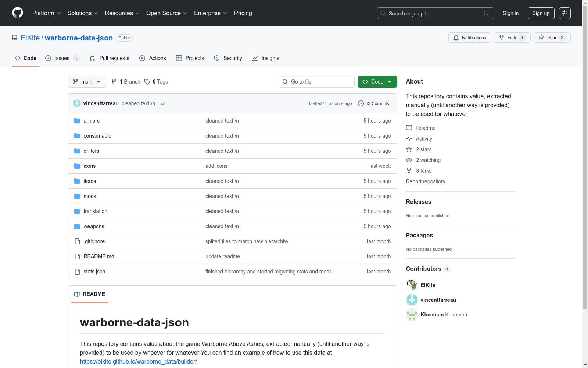Switch to the Security tab
The image size is (588, 368).
(x=228, y=58)
